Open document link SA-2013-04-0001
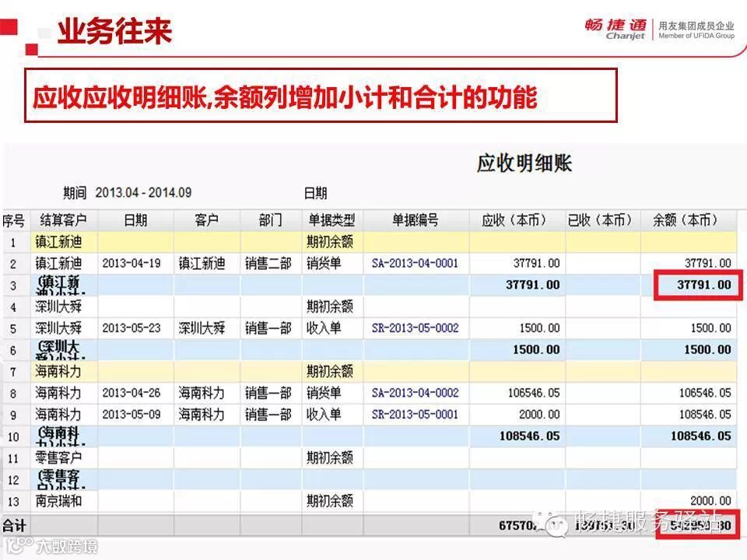The height and width of the screenshot is (560, 747). click(x=415, y=264)
